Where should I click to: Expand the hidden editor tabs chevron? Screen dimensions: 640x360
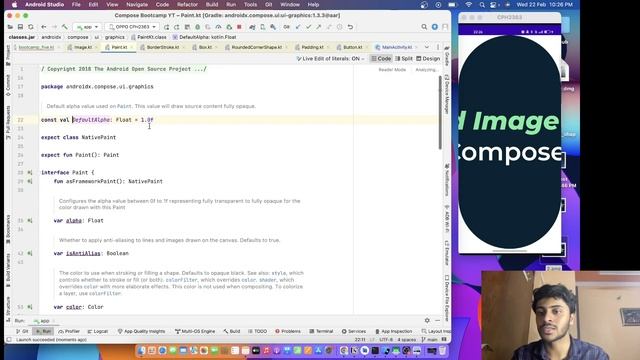point(427,47)
